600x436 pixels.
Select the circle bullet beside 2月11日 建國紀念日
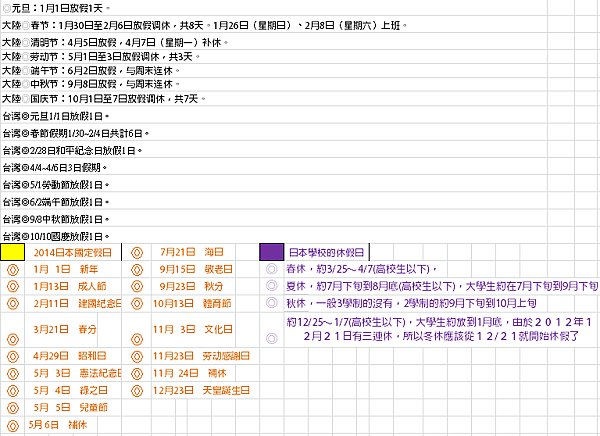13,304
